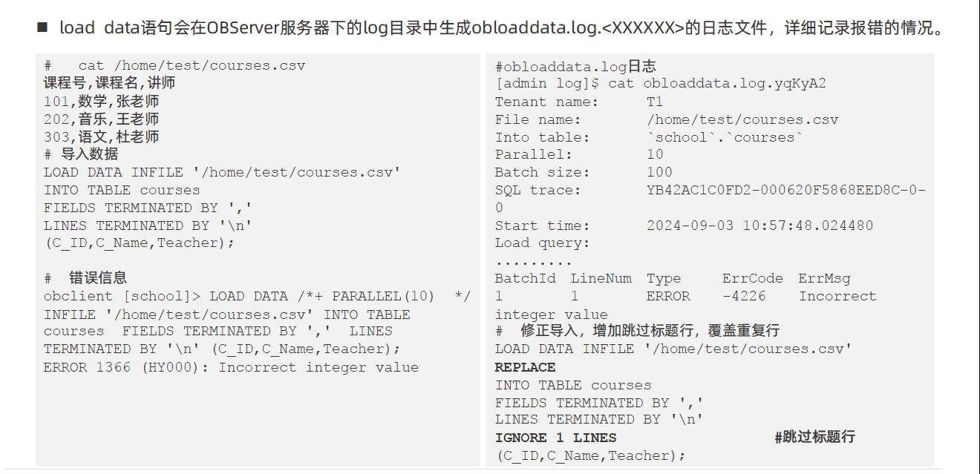Click the ERROR 1366 (HY000) message line

(x=231, y=367)
